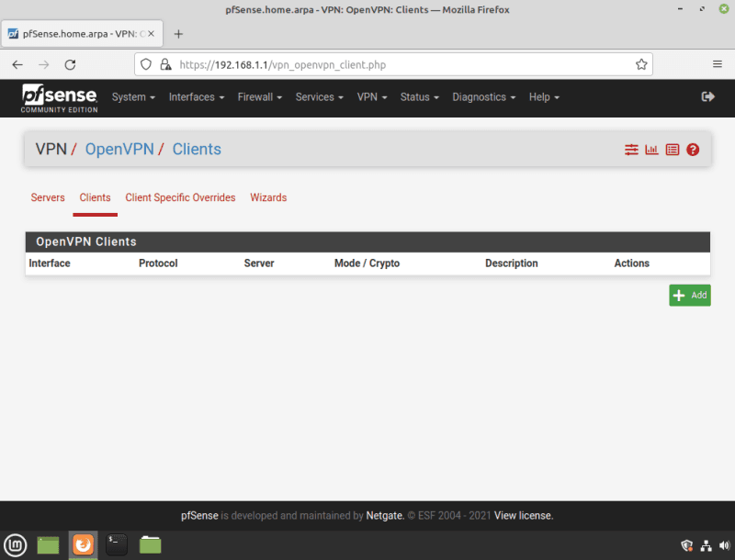Screen dimensions: 735x560
Task: Open the Diagnostics dropdown menu
Action: tap(483, 97)
